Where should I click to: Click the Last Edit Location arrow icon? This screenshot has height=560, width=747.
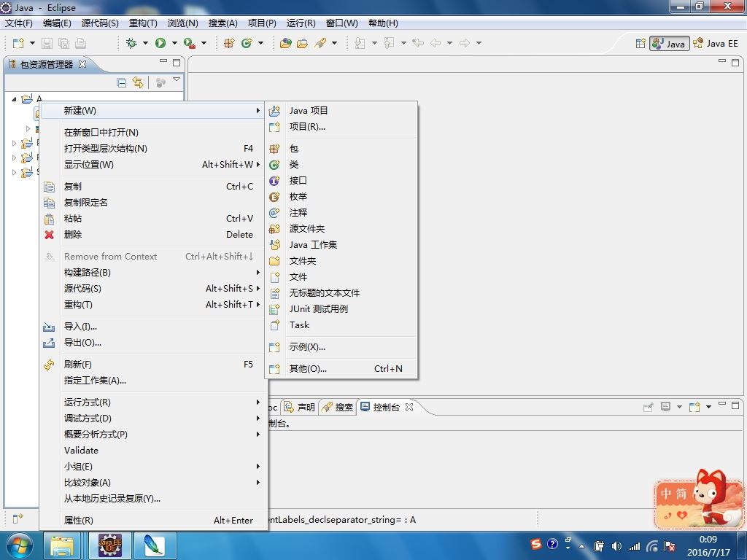(418, 43)
